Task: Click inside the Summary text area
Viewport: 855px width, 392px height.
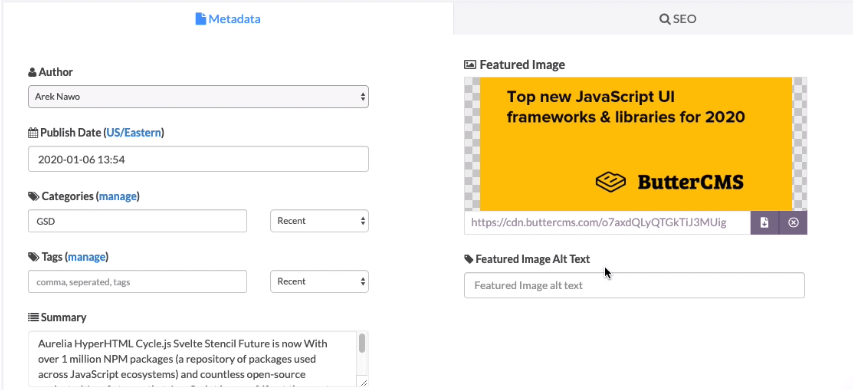Action: [193, 359]
